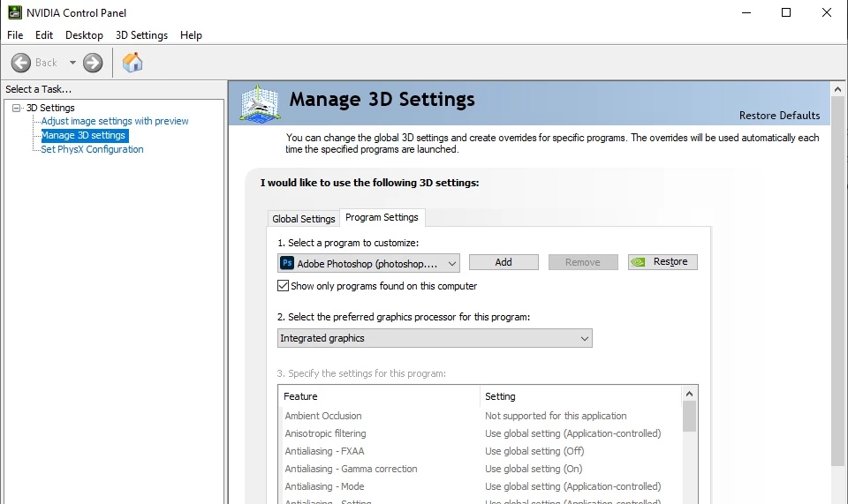Switch to the Program Settings tab

pos(382,217)
